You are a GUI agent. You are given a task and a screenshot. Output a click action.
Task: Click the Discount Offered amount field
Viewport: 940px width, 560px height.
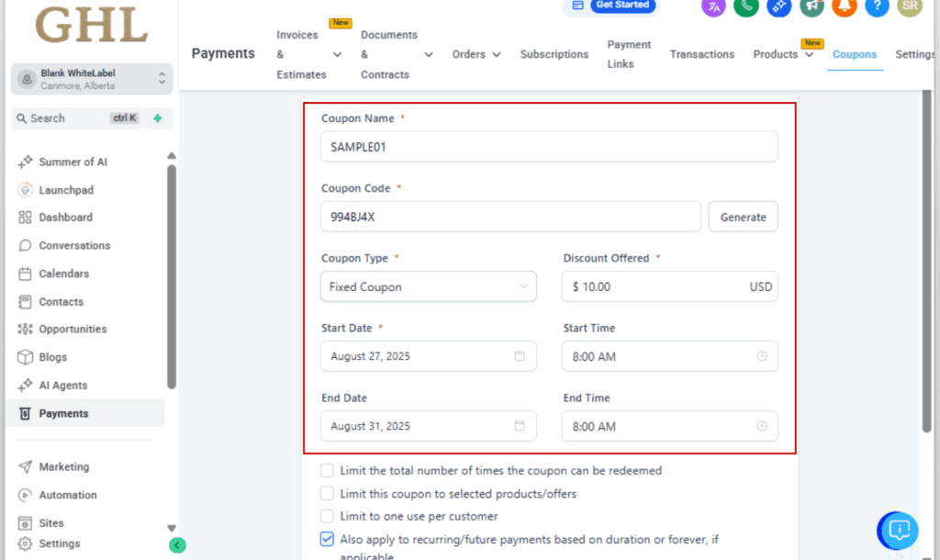pyautogui.click(x=669, y=286)
